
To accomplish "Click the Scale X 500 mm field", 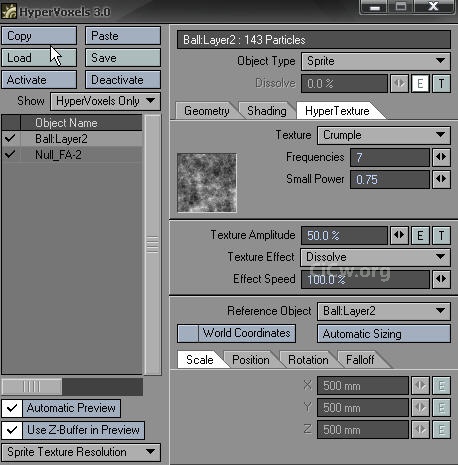I will coord(363,386).
